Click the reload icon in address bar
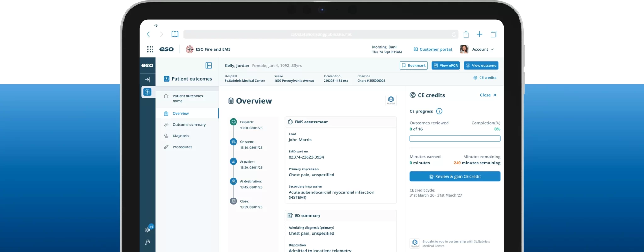The width and height of the screenshot is (644, 252). (454, 35)
